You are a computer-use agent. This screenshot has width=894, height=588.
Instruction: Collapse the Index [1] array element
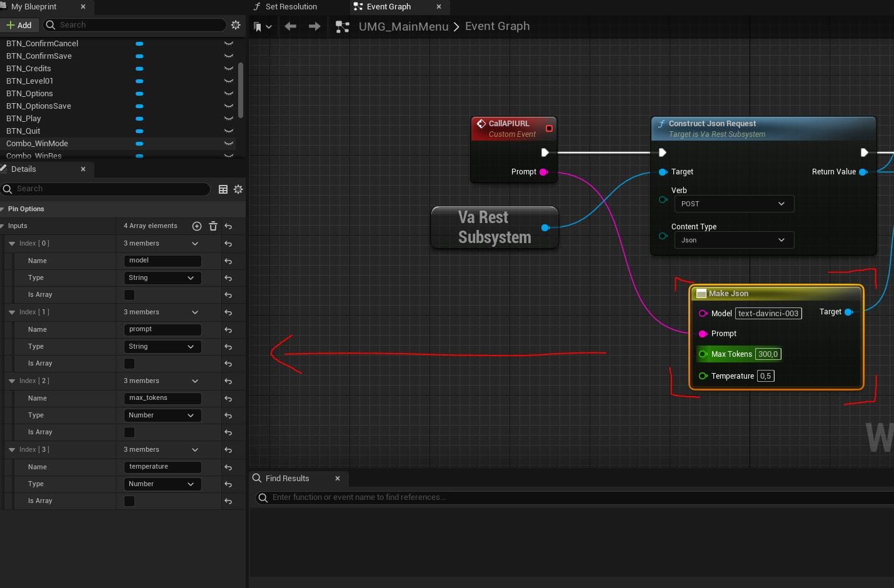[x=12, y=312]
